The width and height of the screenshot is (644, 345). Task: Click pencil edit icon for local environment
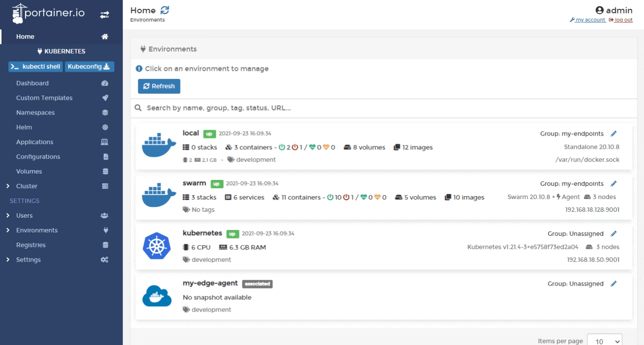[613, 134]
